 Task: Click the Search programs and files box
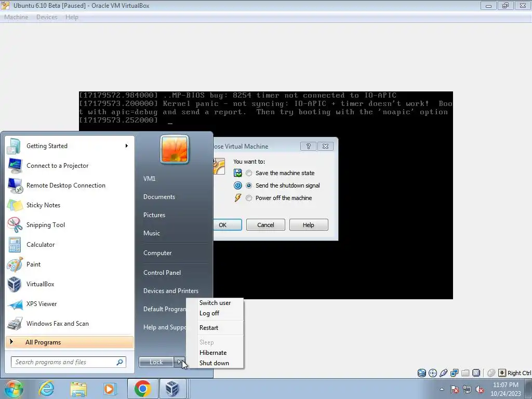pyautogui.click(x=69, y=362)
